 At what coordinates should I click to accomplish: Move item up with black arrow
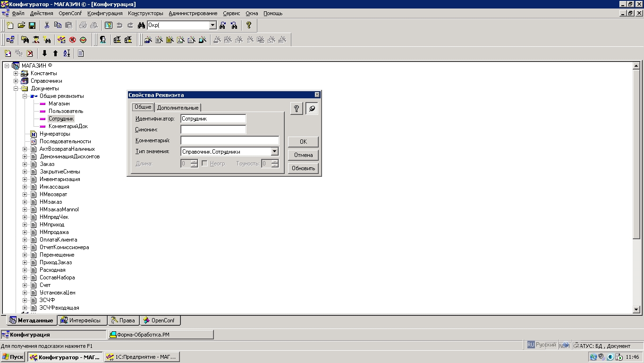pos(55,53)
